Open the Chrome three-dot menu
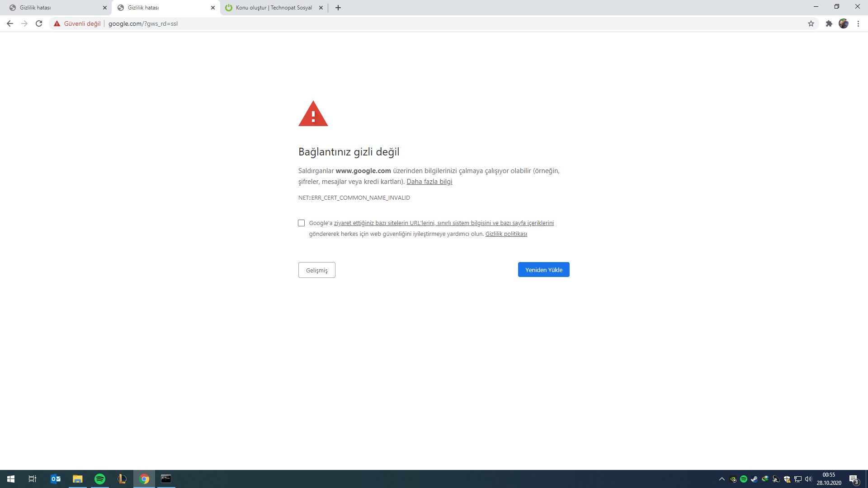Screen dimensions: 868x488 pos(858,23)
